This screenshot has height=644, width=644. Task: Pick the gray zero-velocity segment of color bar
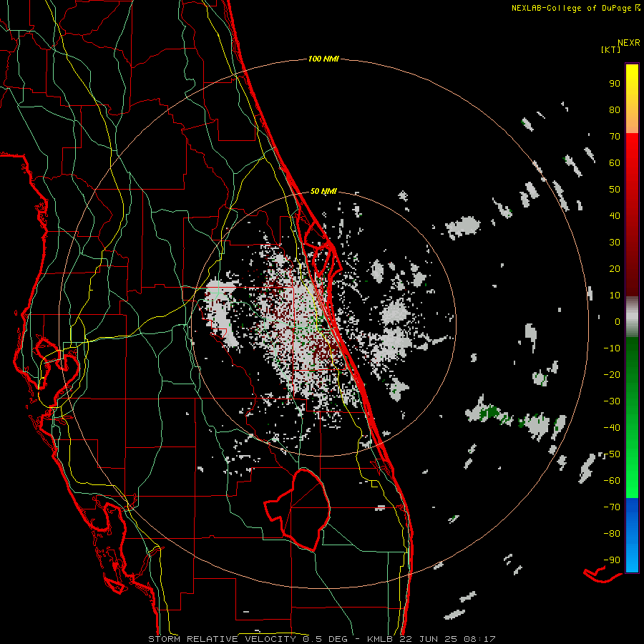pyautogui.click(x=632, y=317)
